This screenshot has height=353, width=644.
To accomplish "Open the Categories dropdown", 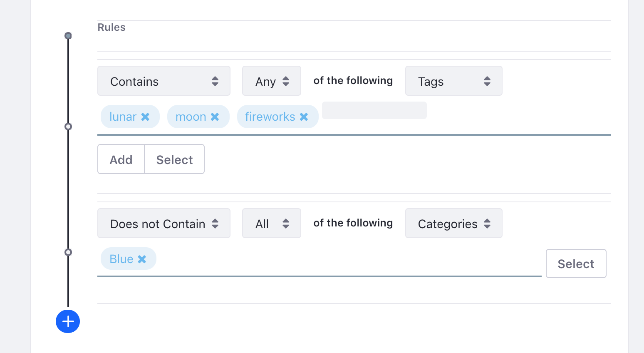I will pyautogui.click(x=454, y=223).
